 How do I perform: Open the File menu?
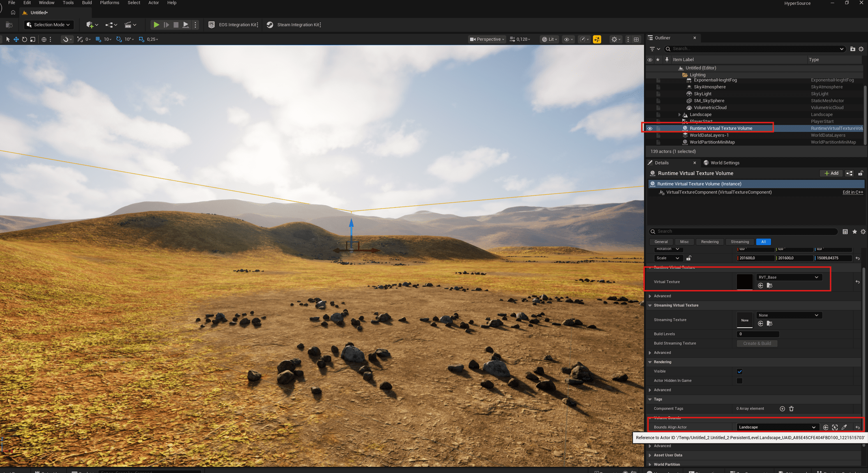tap(12, 3)
